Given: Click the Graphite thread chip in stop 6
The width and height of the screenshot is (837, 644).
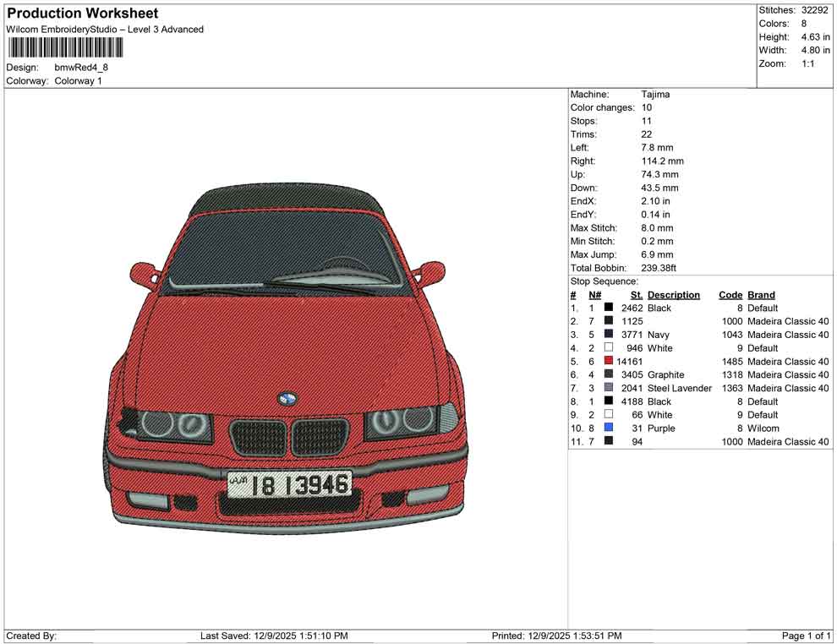Looking at the screenshot, I should (608, 374).
